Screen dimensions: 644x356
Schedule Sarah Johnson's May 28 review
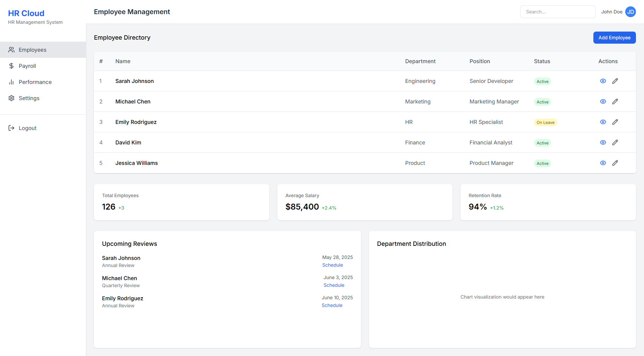point(332,265)
